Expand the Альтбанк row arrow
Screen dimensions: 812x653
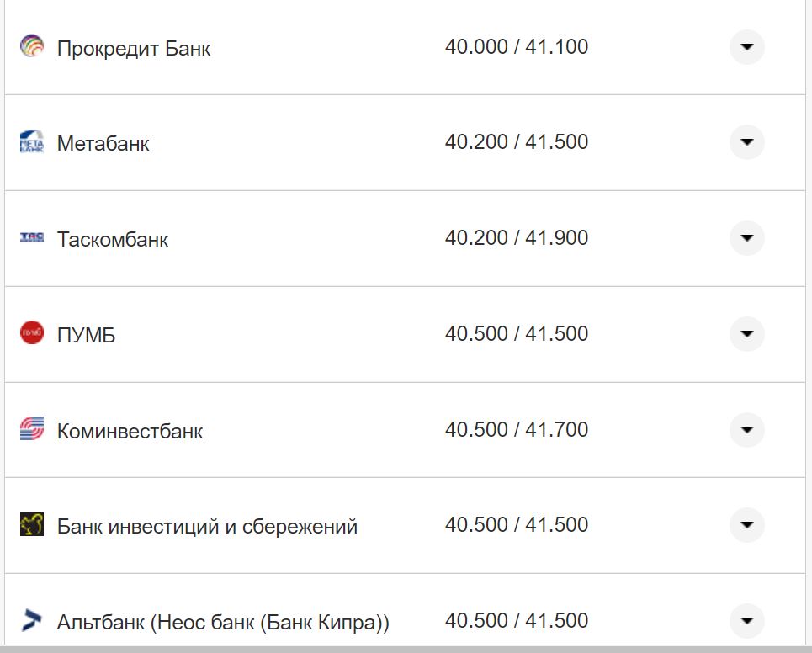click(746, 621)
